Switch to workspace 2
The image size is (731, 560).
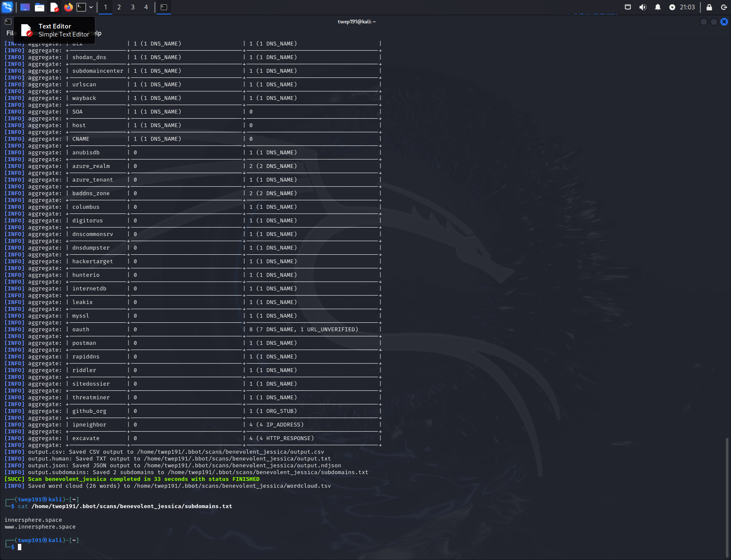(x=119, y=7)
